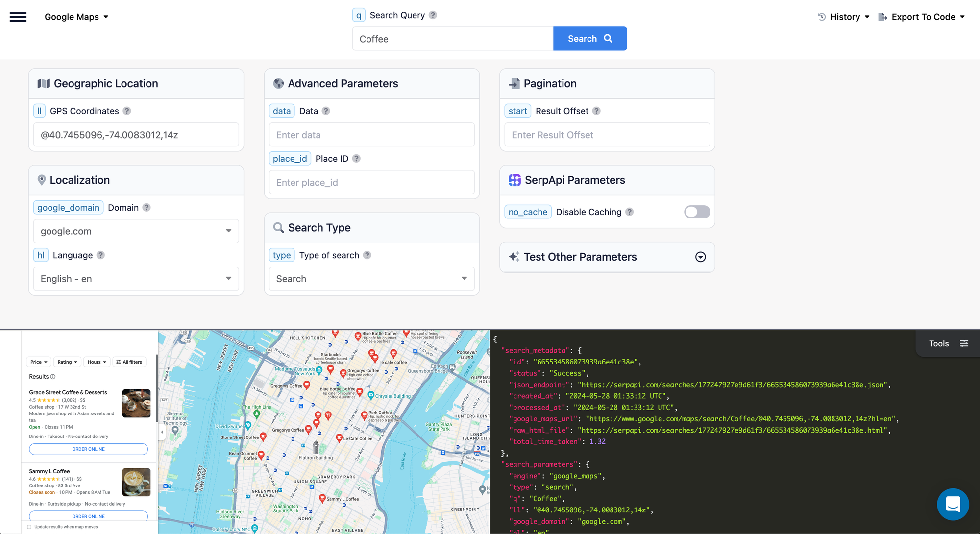980x534 pixels.
Task: Click Order Online for Grace Street Coffee
Action: (x=88, y=449)
